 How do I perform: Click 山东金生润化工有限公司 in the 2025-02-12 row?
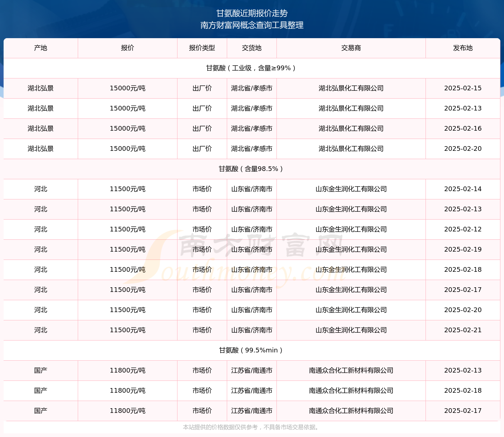(x=351, y=229)
